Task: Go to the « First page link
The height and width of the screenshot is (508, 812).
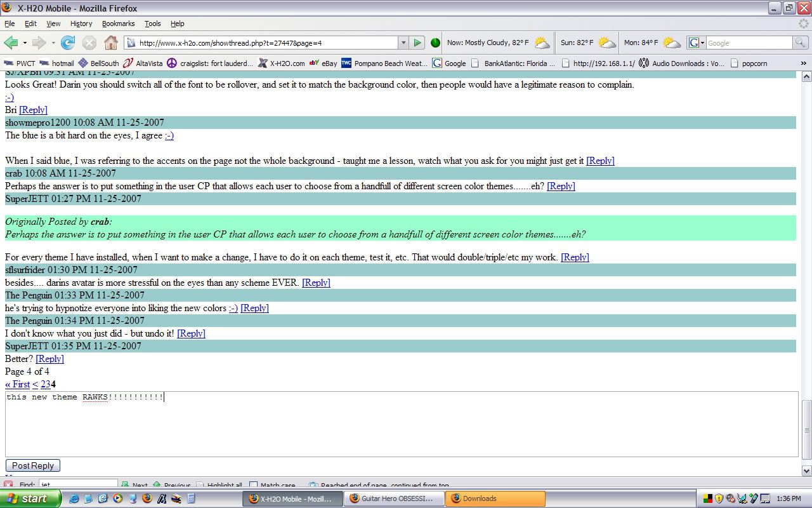Action: [x=17, y=384]
